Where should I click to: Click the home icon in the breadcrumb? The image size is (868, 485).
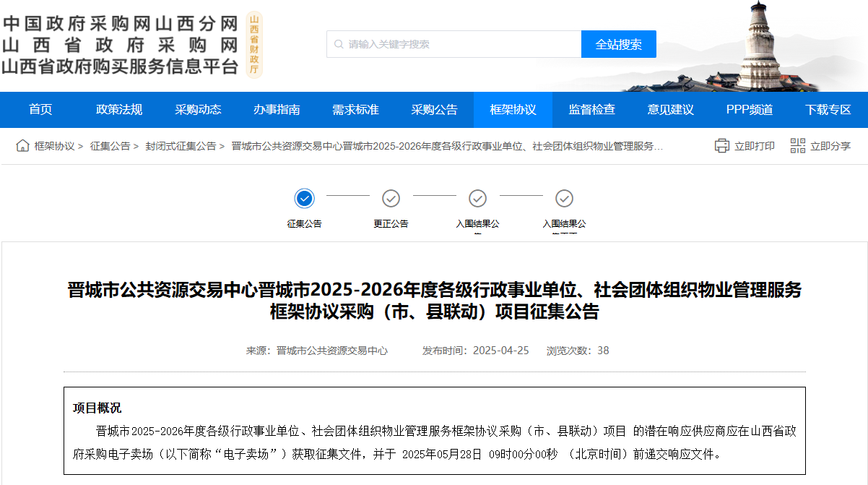pos(22,146)
